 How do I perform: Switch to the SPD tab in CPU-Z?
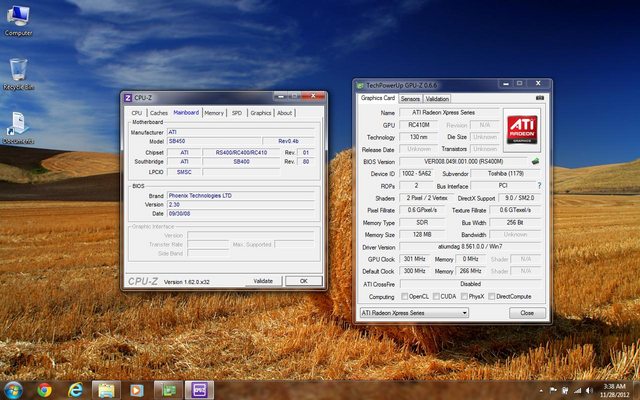[x=237, y=113]
